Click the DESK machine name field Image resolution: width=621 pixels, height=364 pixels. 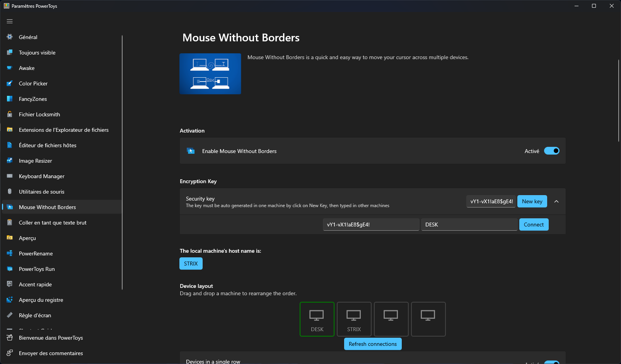pyautogui.click(x=469, y=225)
